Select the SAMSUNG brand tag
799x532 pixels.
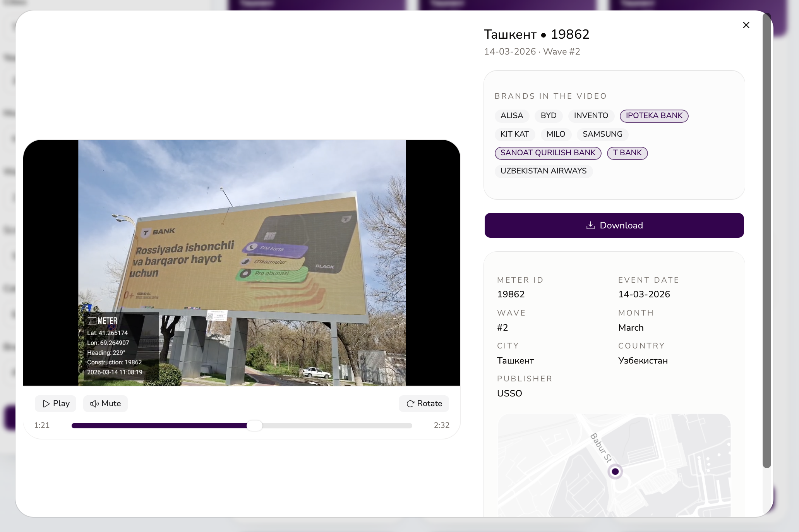tap(602, 134)
